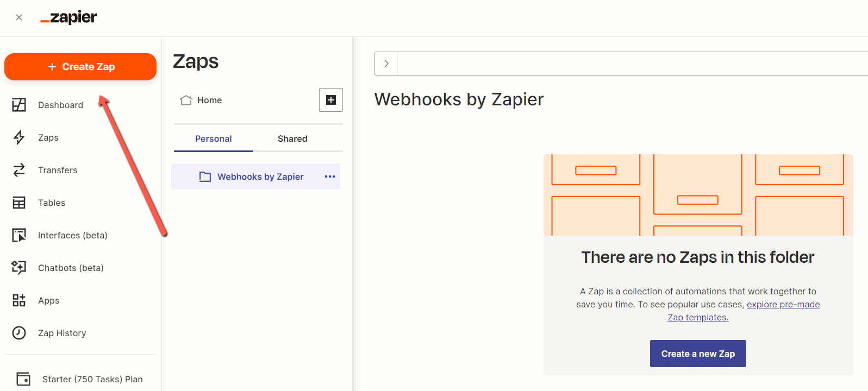
Task: Open Zap History in the sidebar
Action: pos(62,333)
